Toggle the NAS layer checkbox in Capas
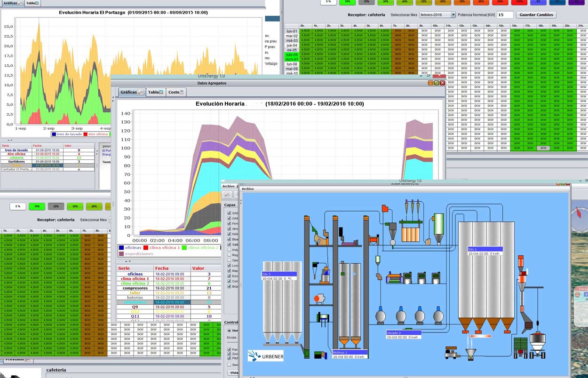This screenshot has height=378, width=588. (x=230, y=234)
